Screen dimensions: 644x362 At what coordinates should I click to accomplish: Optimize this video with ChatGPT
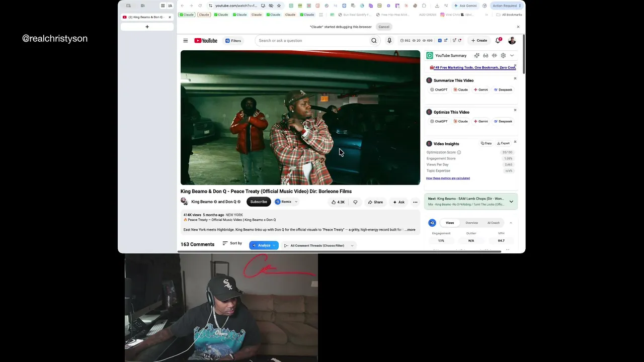439,121
